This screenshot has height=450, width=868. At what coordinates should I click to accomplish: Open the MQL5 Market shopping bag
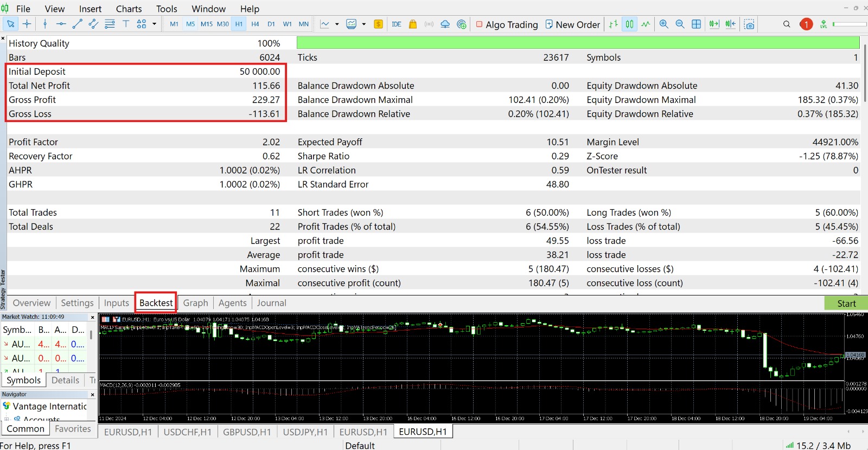coord(413,24)
